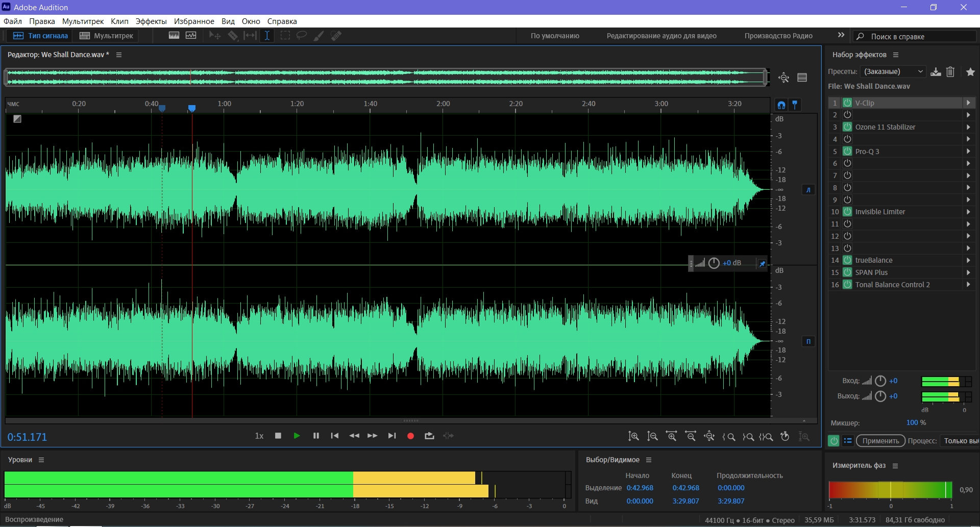Move playhead to next marker
Screen dimensions: 980x527
click(x=392, y=436)
